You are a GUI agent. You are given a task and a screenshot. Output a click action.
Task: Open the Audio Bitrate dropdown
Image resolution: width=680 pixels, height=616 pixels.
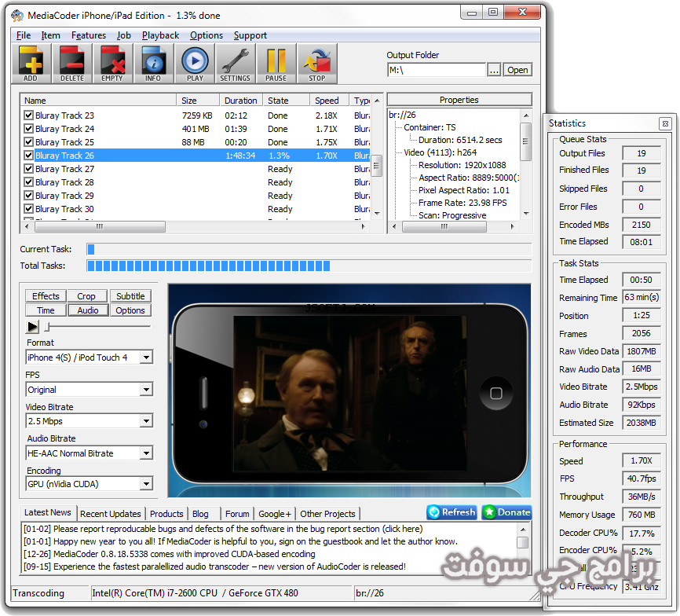147,453
